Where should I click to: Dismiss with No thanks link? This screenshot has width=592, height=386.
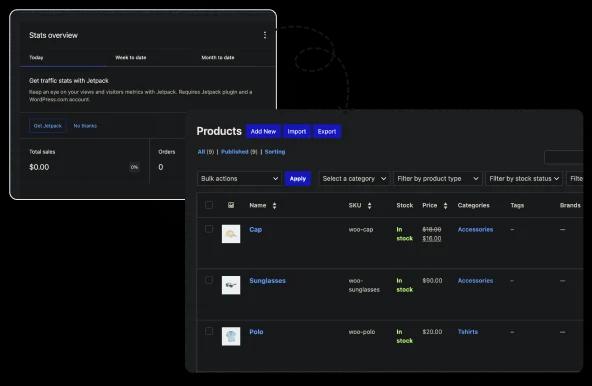pos(85,126)
